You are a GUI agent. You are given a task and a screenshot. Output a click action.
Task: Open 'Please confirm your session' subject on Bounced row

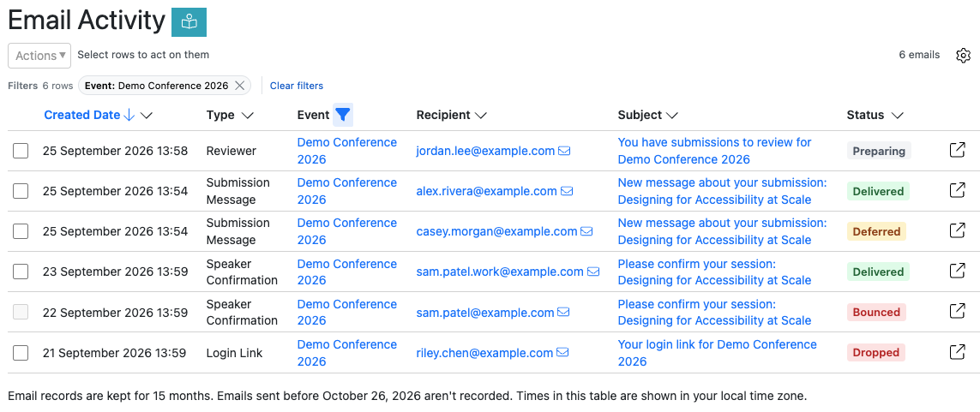pyautogui.click(x=715, y=312)
